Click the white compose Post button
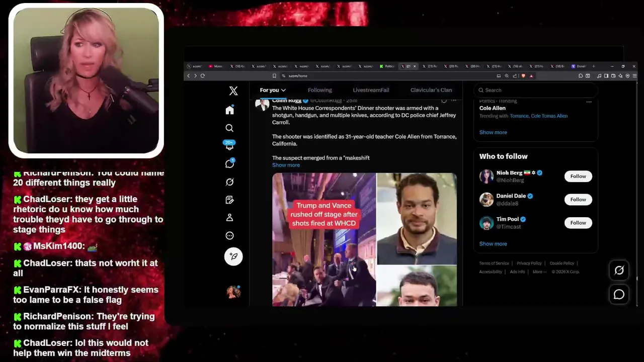This screenshot has width=644, height=362. point(233,256)
